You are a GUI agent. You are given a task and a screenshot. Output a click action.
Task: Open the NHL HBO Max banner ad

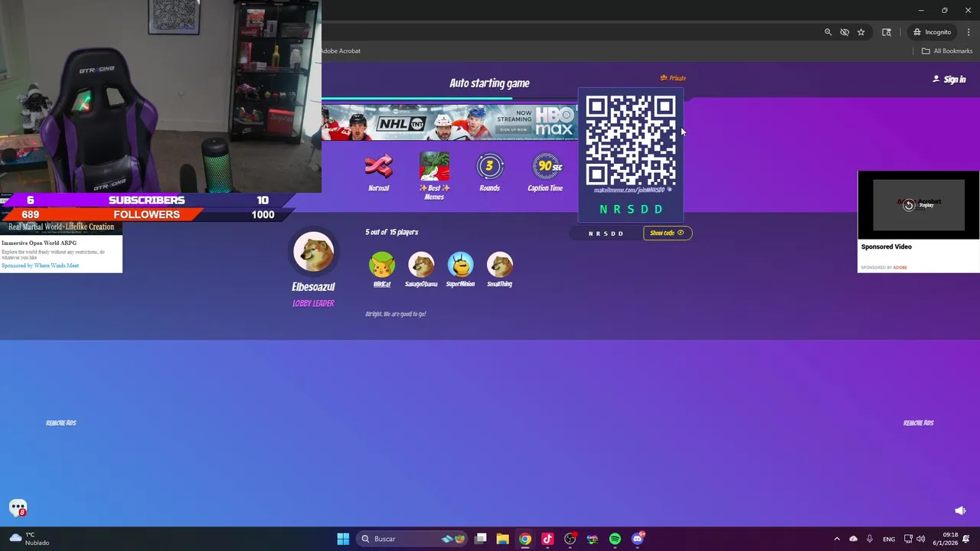pos(449,122)
